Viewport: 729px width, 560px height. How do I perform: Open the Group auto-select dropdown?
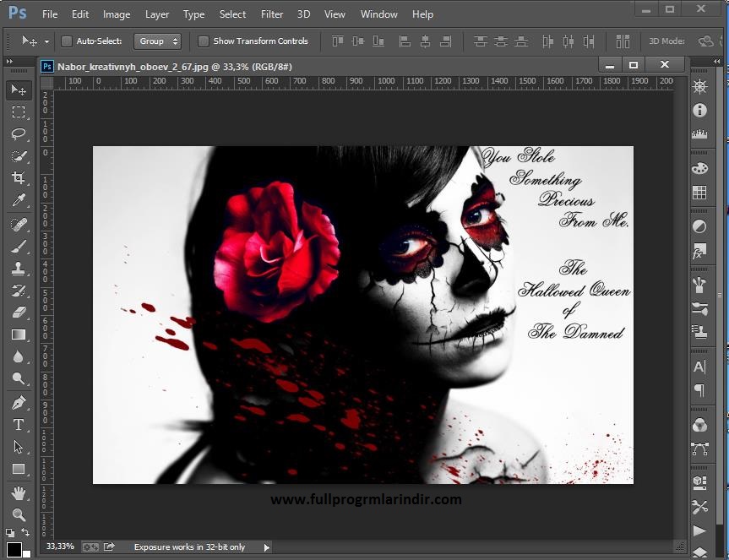pos(157,41)
